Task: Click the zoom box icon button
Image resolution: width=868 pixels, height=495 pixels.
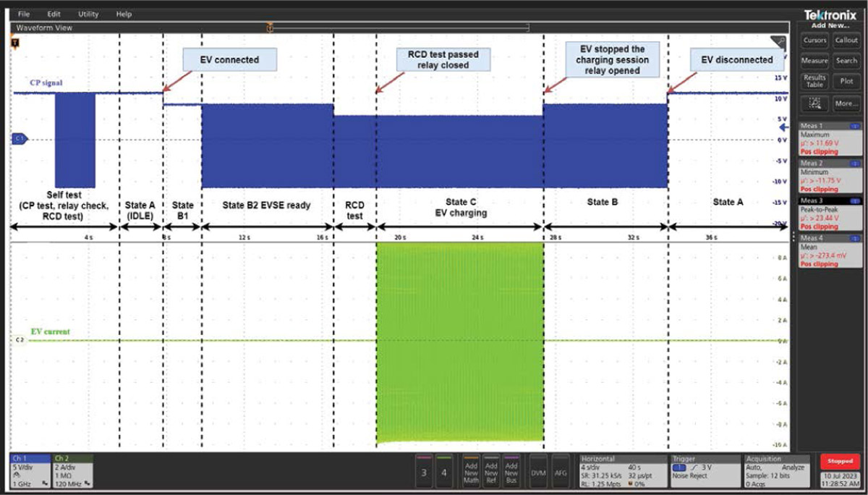Action: (x=814, y=103)
